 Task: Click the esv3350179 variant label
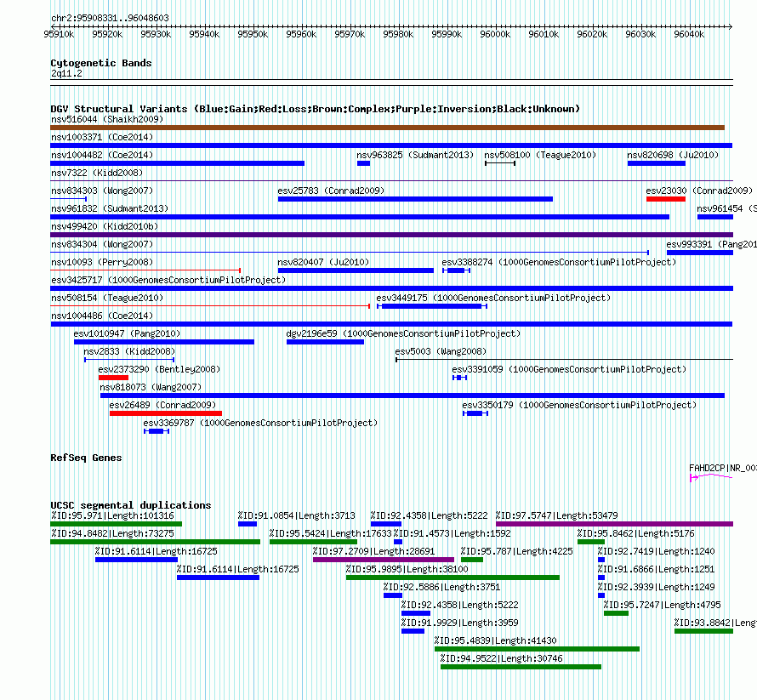[579, 405]
